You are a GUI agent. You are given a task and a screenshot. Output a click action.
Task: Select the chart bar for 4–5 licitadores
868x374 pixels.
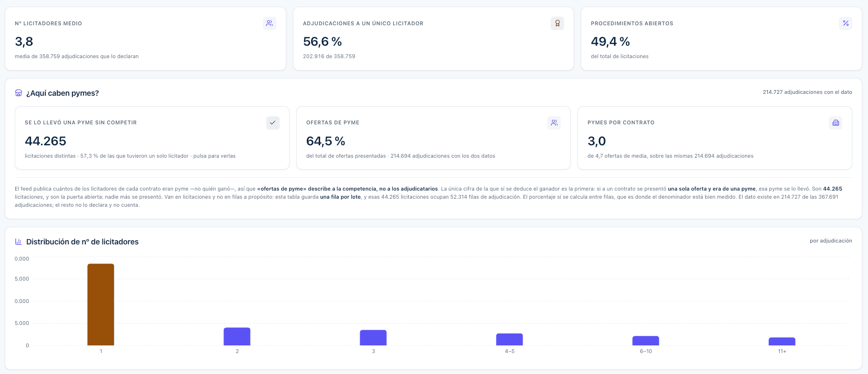(x=509, y=339)
